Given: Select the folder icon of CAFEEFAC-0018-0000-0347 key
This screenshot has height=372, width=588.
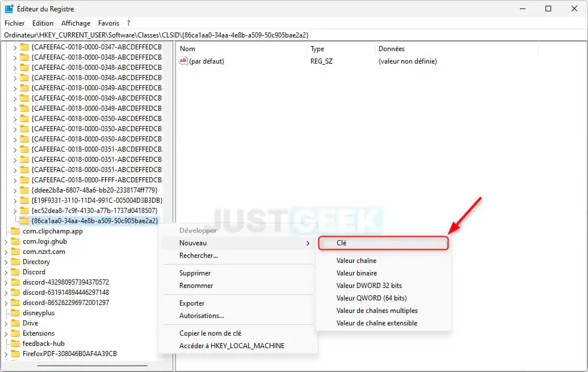Looking at the screenshot, I should [24, 47].
